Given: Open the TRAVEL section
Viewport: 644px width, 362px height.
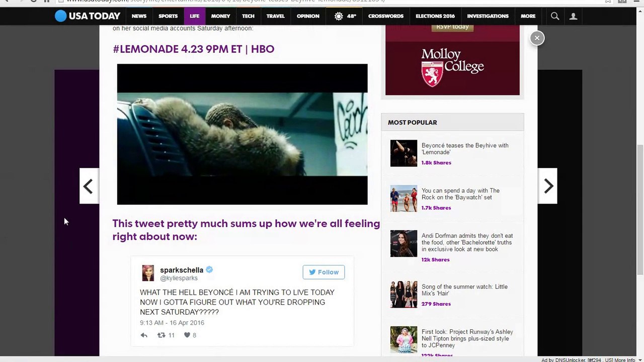Looking at the screenshot, I should tap(276, 16).
